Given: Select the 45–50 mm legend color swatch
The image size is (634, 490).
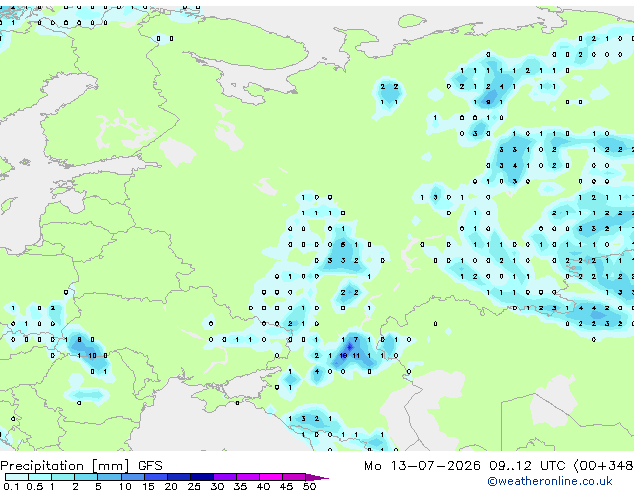Looking at the screenshot, I should point(294,477).
